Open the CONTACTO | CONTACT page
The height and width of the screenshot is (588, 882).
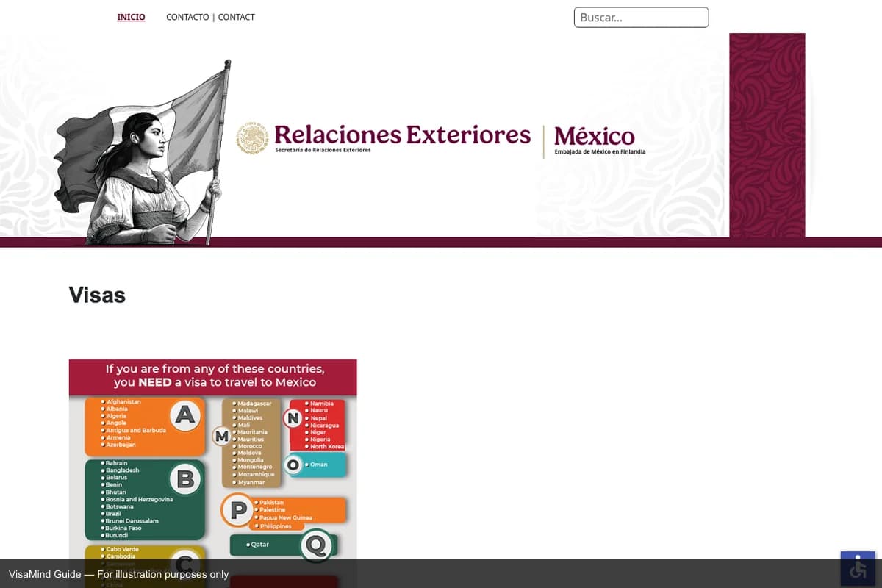tap(210, 17)
